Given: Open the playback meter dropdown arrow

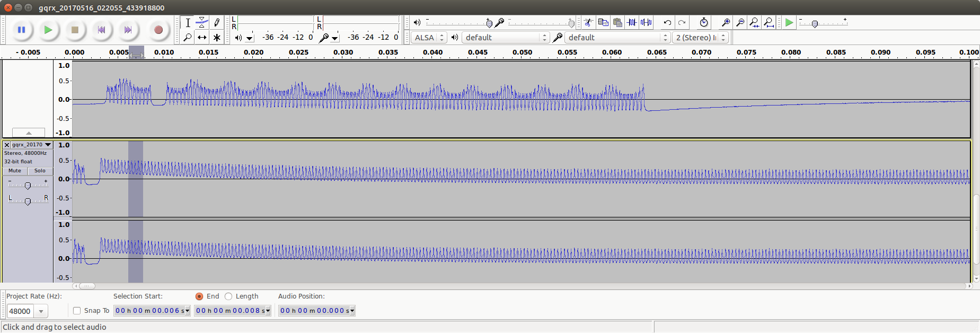Looking at the screenshot, I should tap(250, 38).
